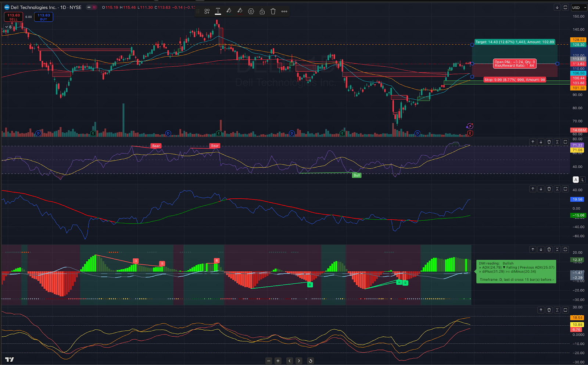The height and width of the screenshot is (365, 588).
Task: Click the green Bull divergence label
Action: point(356,175)
